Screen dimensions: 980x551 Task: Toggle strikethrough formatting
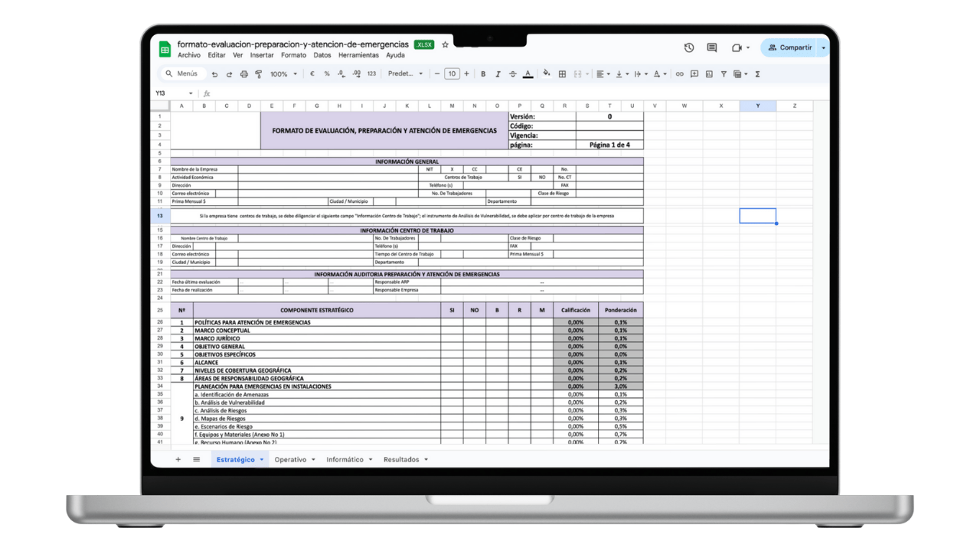[512, 73]
